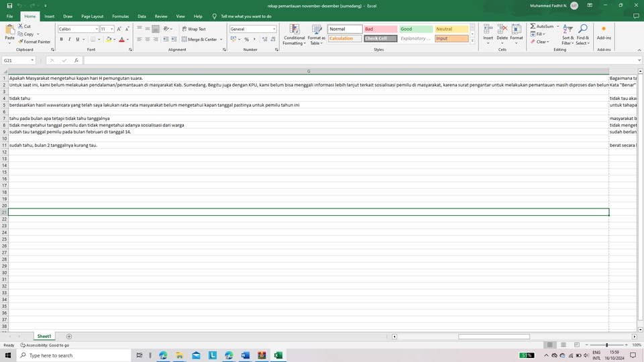Open the Font size dropdown

pos(112,29)
